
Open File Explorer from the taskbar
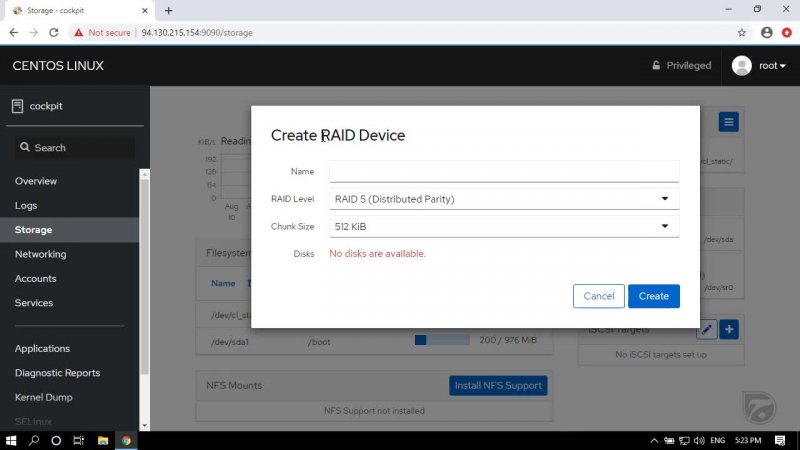[x=101, y=440]
